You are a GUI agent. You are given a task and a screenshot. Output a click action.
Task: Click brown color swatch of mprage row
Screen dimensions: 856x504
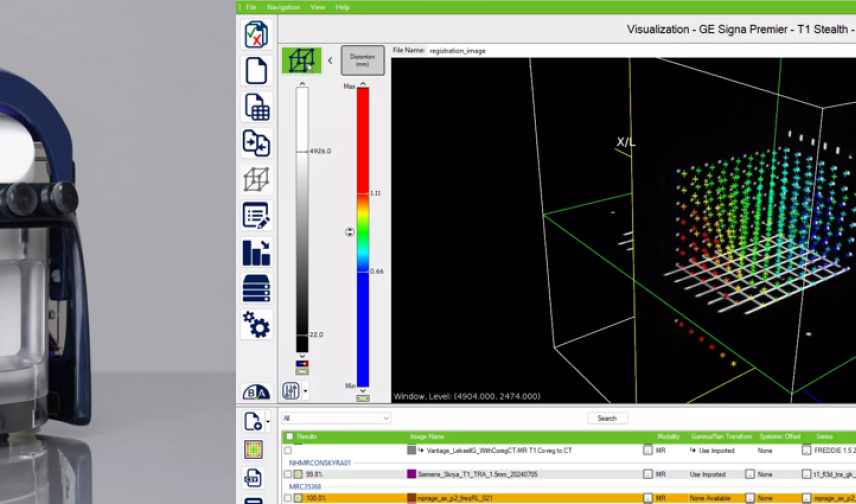coord(412,498)
